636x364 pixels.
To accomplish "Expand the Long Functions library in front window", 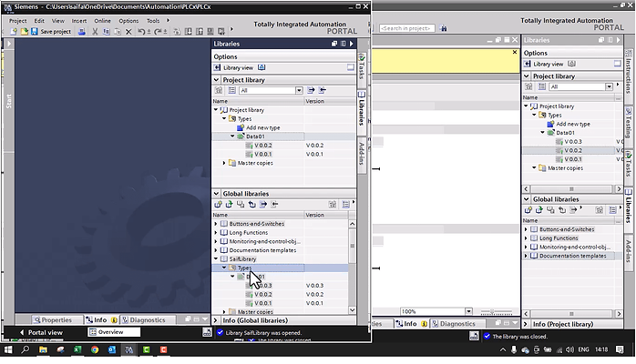I will 216,232.
